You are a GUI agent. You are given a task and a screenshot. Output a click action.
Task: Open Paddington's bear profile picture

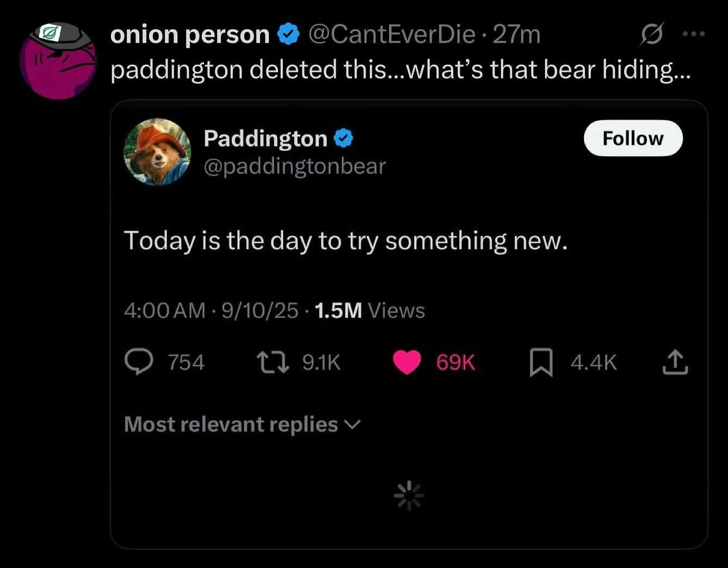157,152
